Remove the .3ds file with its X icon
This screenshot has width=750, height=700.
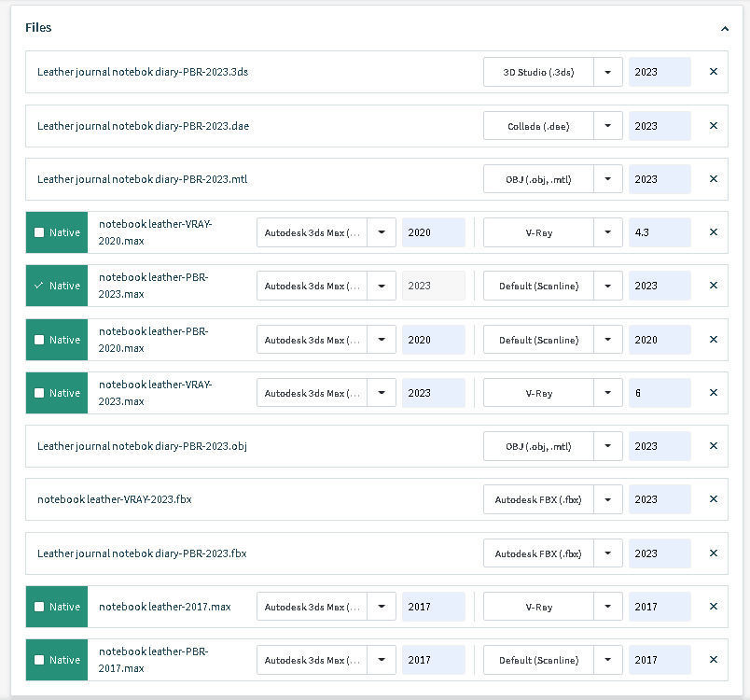pos(714,72)
